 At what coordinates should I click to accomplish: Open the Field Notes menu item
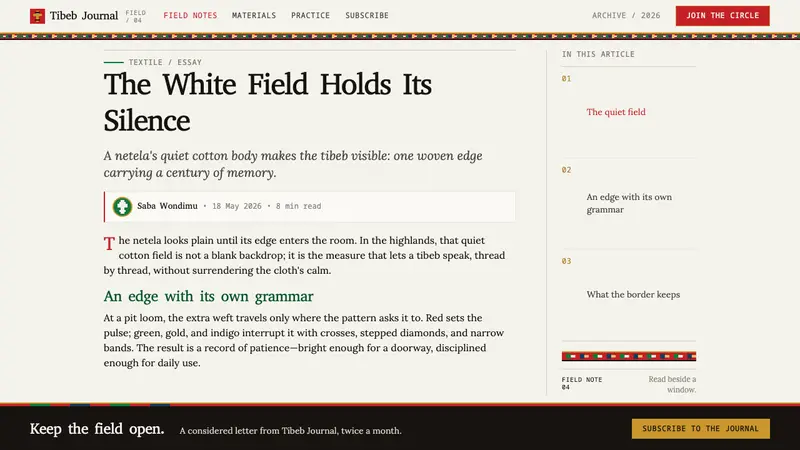pos(190,15)
